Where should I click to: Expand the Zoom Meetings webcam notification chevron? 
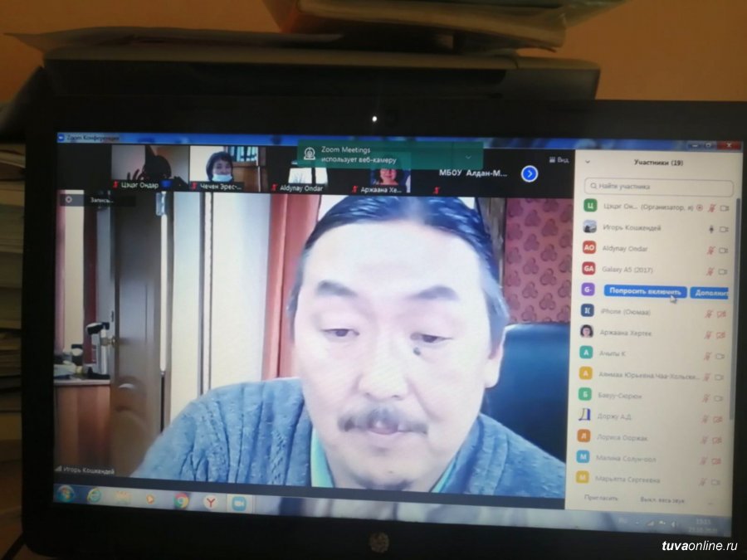tap(468, 155)
